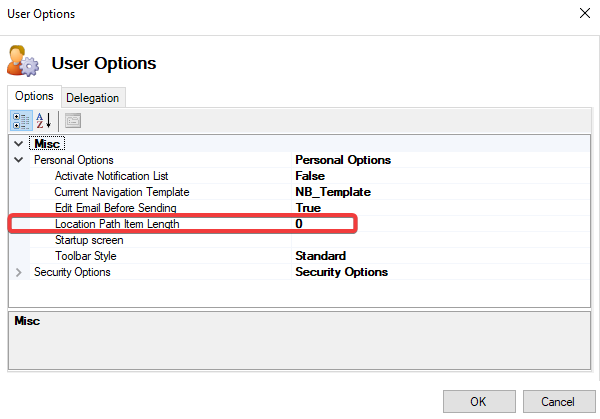The width and height of the screenshot is (600, 419).
Task: Click the Activate Notification List False value
Action: click(310, 176)
